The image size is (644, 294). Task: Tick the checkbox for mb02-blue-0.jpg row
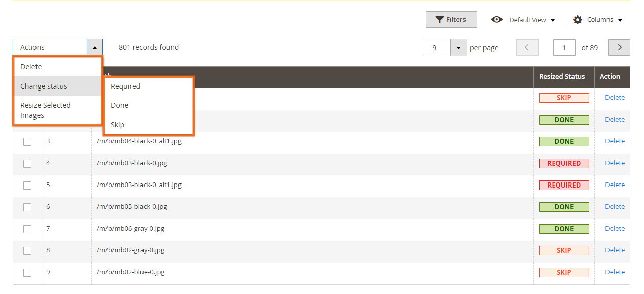pos(27,272)
